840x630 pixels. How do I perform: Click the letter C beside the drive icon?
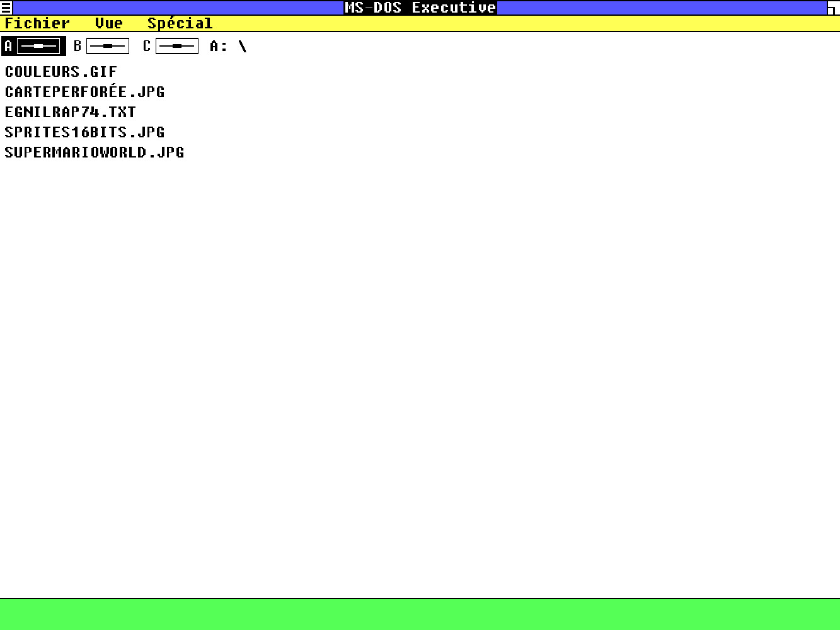[147, 47]
